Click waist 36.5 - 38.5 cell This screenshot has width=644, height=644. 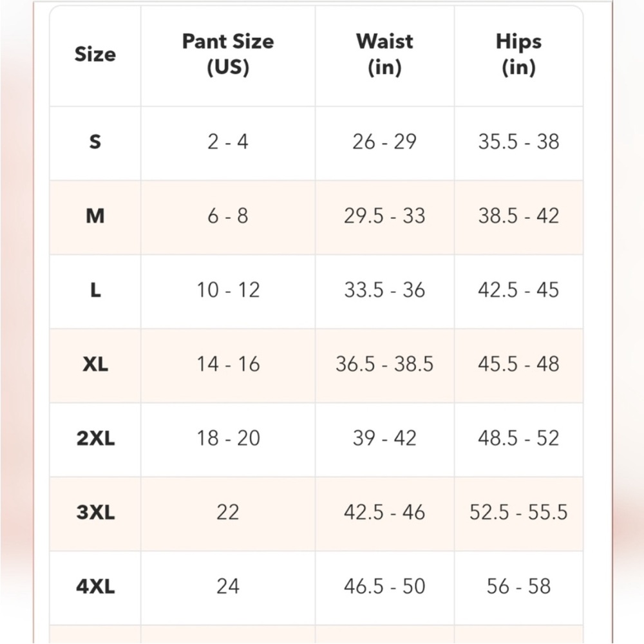coord(384,364)
